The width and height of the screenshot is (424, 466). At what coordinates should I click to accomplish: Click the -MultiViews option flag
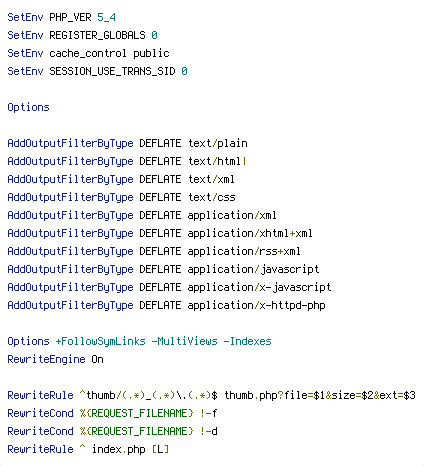pos(184,341)
